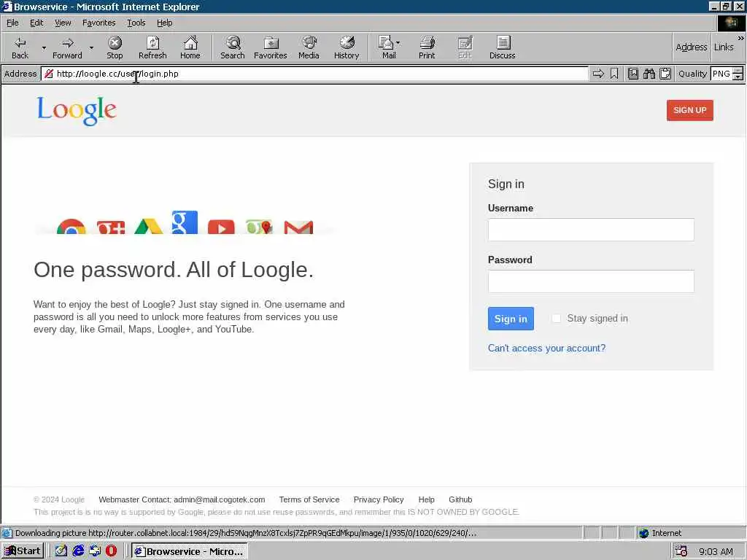Click the Back toolbar button

point(20,47)
